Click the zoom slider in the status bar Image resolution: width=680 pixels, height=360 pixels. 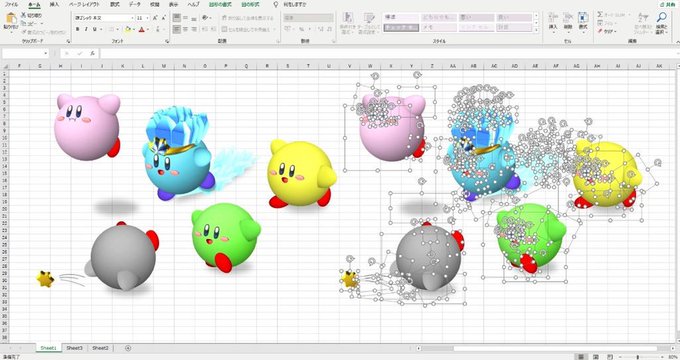coord(638,357)
